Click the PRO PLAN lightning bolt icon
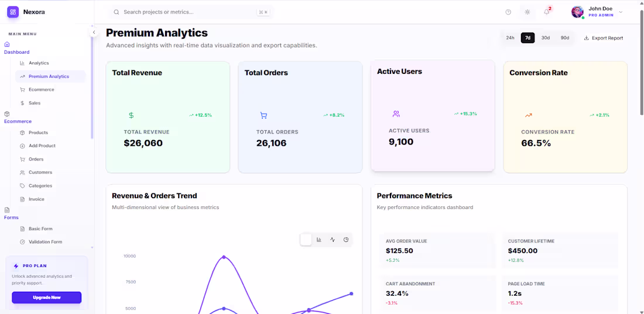The width and height of the screenshot is (644, 314). [16, 266]
